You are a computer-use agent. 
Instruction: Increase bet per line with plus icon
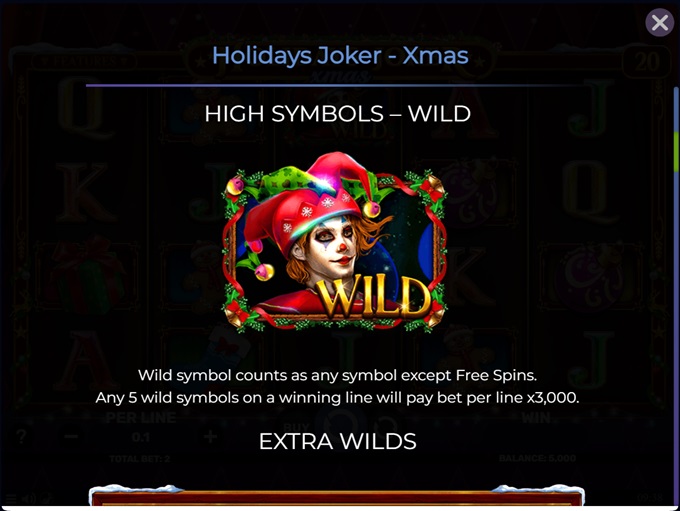tap(210, 436)
